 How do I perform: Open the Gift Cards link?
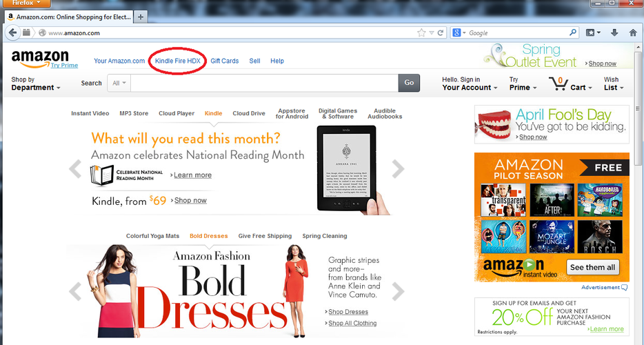coord(225,61)
